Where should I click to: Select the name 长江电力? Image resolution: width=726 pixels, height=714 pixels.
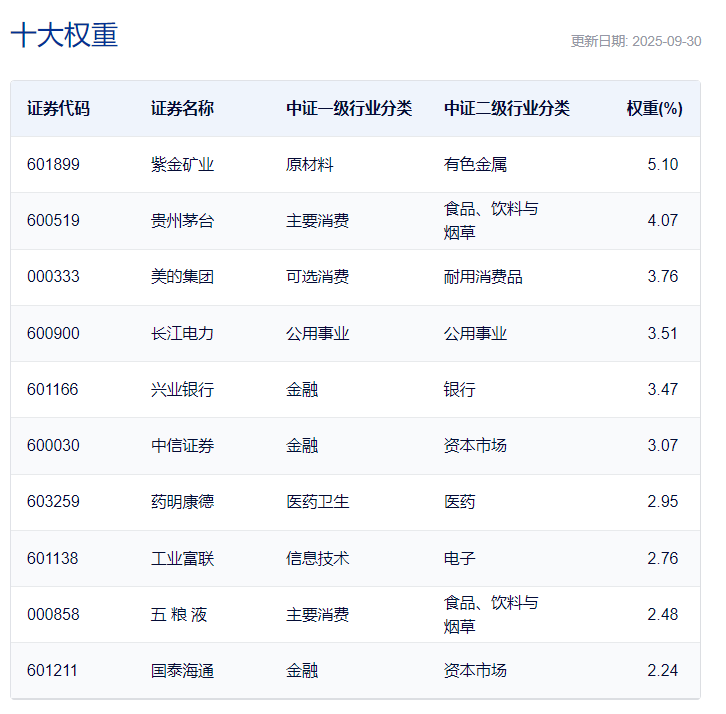tap(182, 333)
